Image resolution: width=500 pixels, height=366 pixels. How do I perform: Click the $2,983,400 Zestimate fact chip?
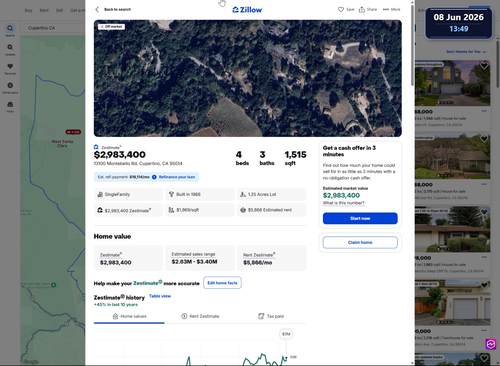pyautogui.click(x=128, y=210)
